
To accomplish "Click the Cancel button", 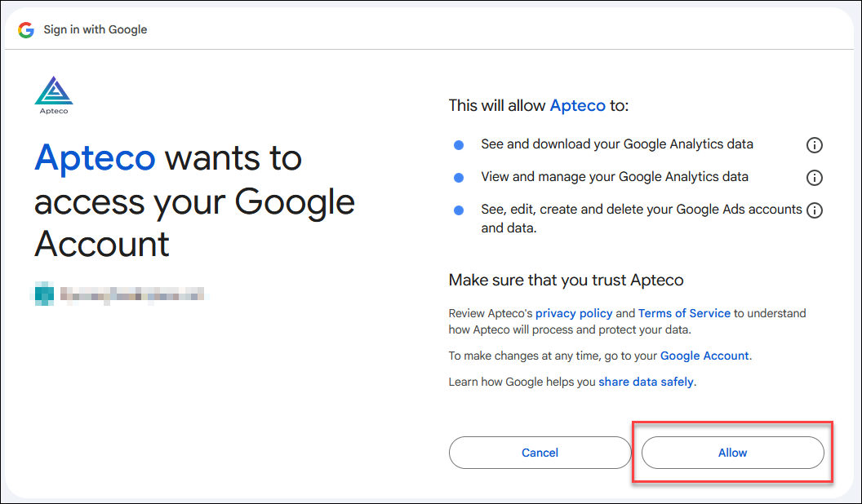I will 540,453.
